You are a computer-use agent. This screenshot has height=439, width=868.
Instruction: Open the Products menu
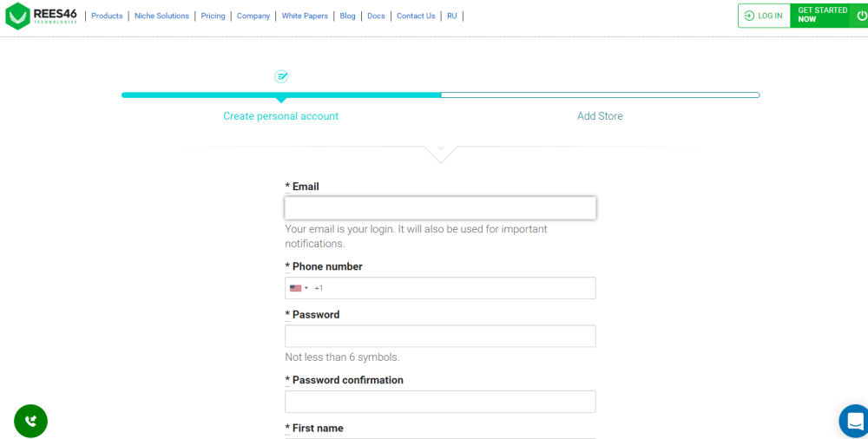coord(107,16)
